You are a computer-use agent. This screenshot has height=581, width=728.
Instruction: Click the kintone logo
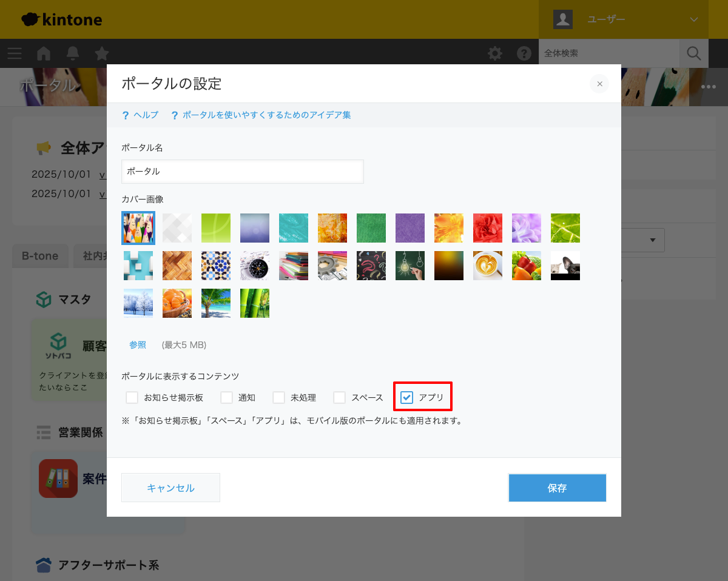pos(61,19)
